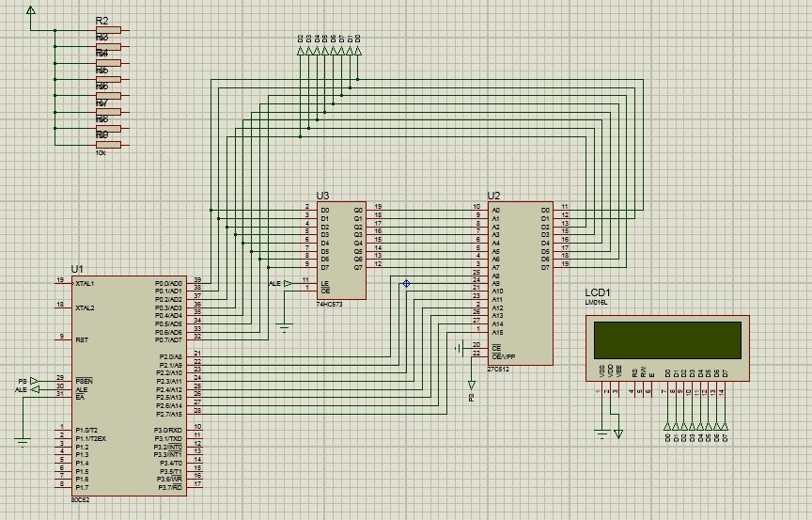
Task: Click the LCD1 component name label
Action: pyautogui.click(x=599, y=292)
